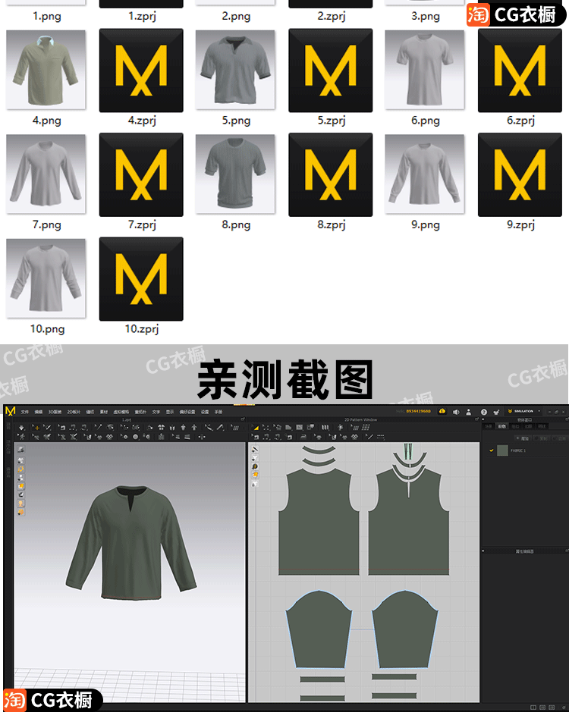
Task: Click the iron-shaped icon on the 2D toolbar's second row
Action: [x=303, y=437]
